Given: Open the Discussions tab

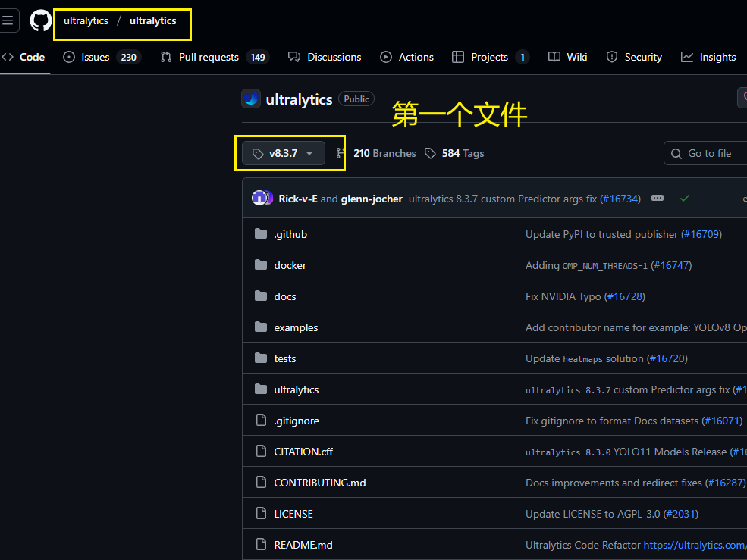Looking at the screenshot, I should 325,57.
